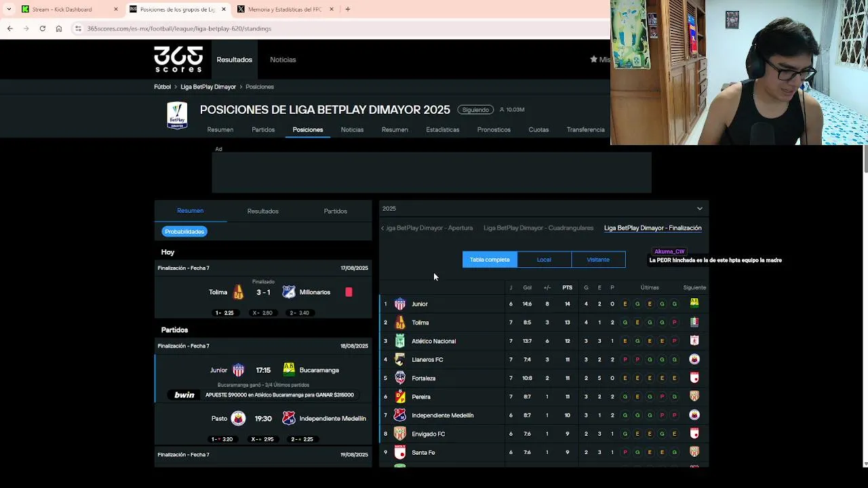Click the X - 2.95 draw odds for Pasto match
This screenshot has width=868, height=488.
point(262,439)
